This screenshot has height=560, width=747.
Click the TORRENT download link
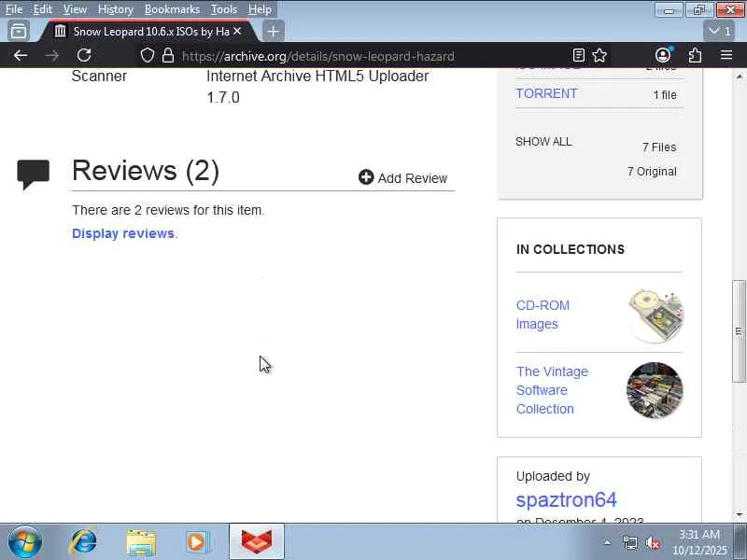click(x=546, y=93)
